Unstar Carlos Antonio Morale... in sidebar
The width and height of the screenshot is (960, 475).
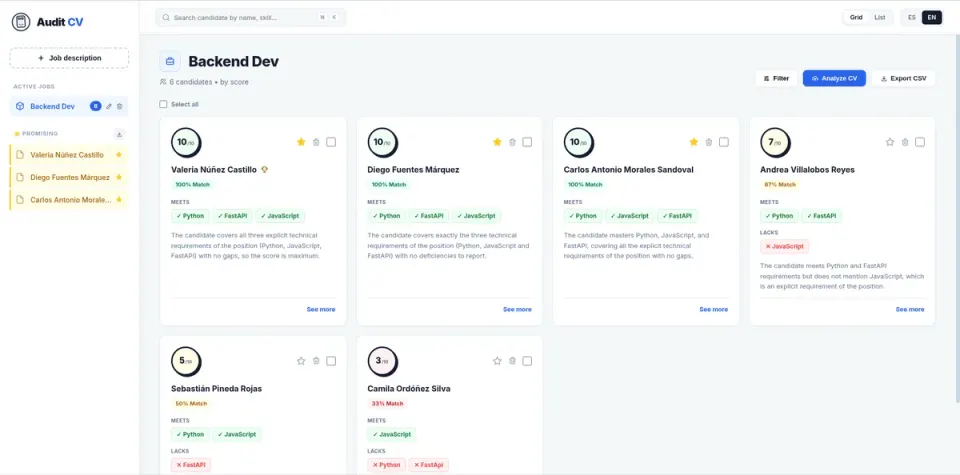[119, 200]
